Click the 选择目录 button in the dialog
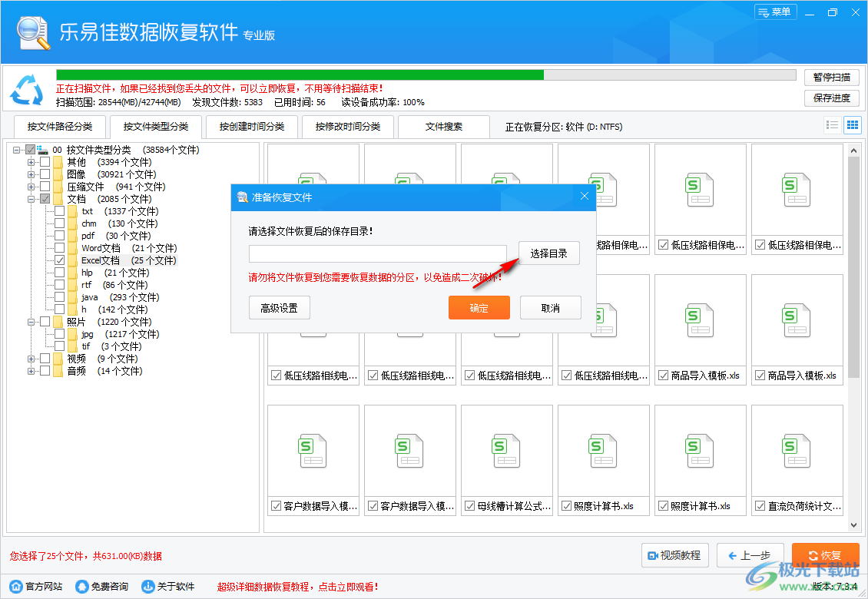This screenshot has width=868, height=599. [548, 253]
